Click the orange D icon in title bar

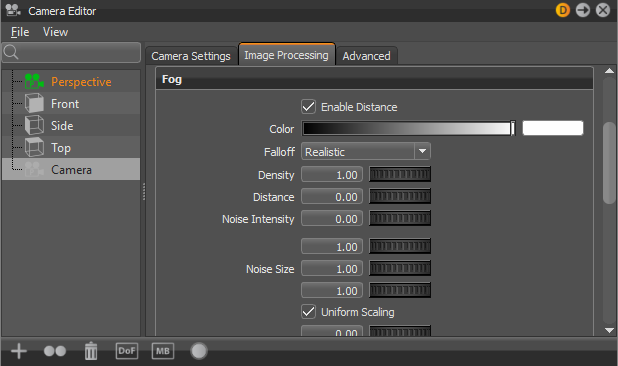[563, 10]
